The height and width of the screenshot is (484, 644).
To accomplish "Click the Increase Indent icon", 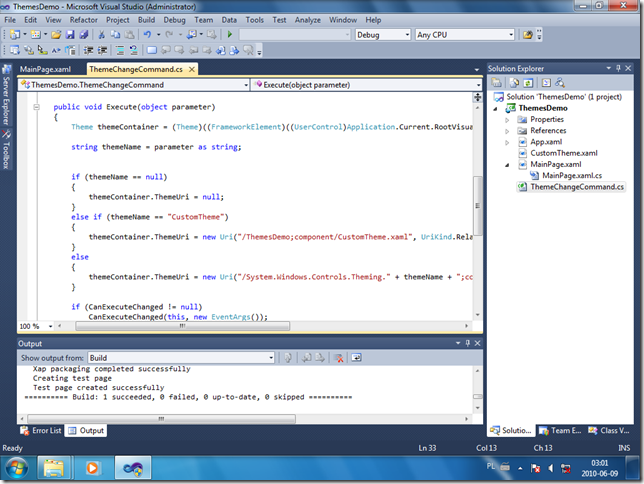I will click(x=102, y=50).
